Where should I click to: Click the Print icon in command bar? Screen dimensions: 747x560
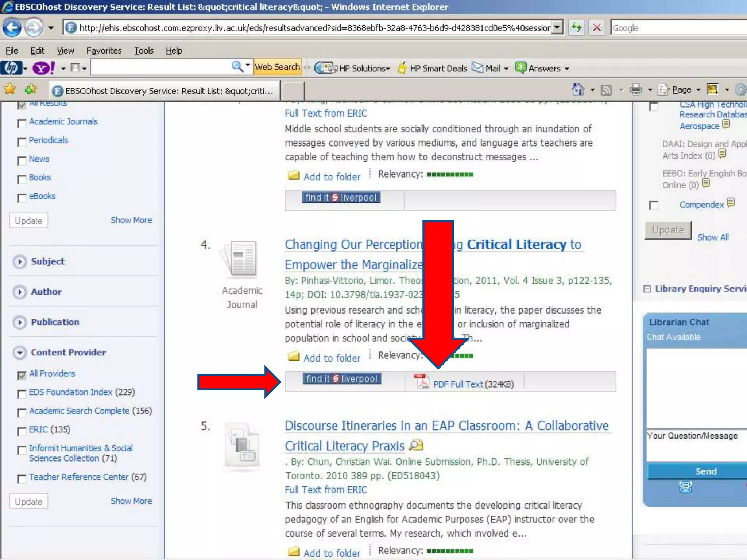click(x=636, y=90)
